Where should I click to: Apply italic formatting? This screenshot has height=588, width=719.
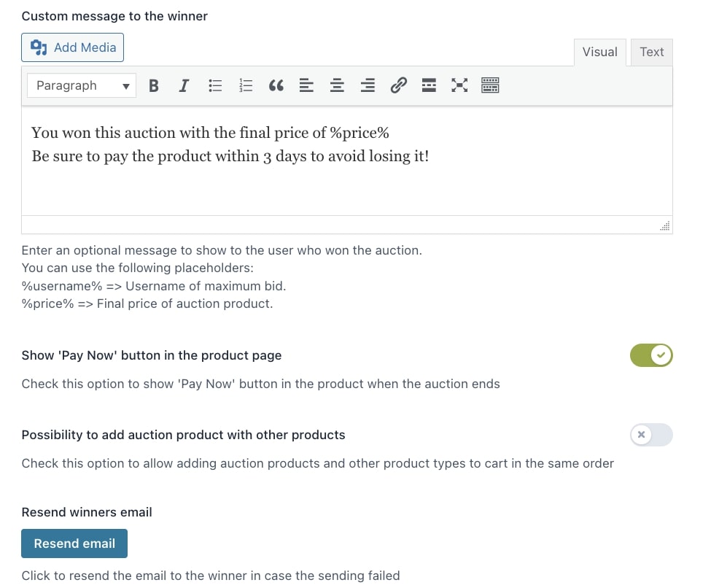(184, 85)
